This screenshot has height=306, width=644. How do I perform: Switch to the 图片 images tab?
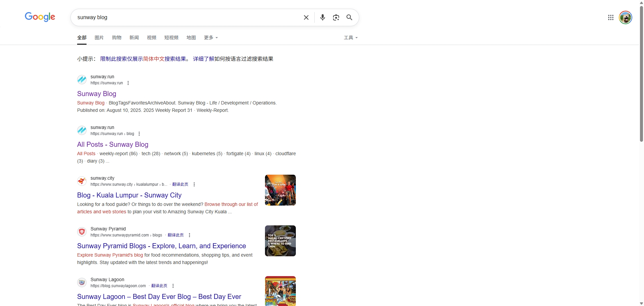coord(99,38)
